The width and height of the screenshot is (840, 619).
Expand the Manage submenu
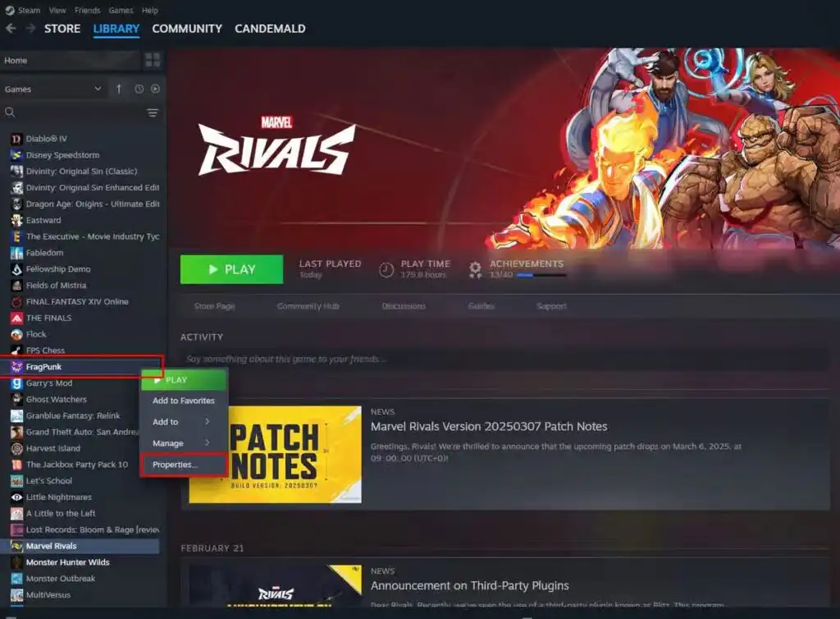184,443
